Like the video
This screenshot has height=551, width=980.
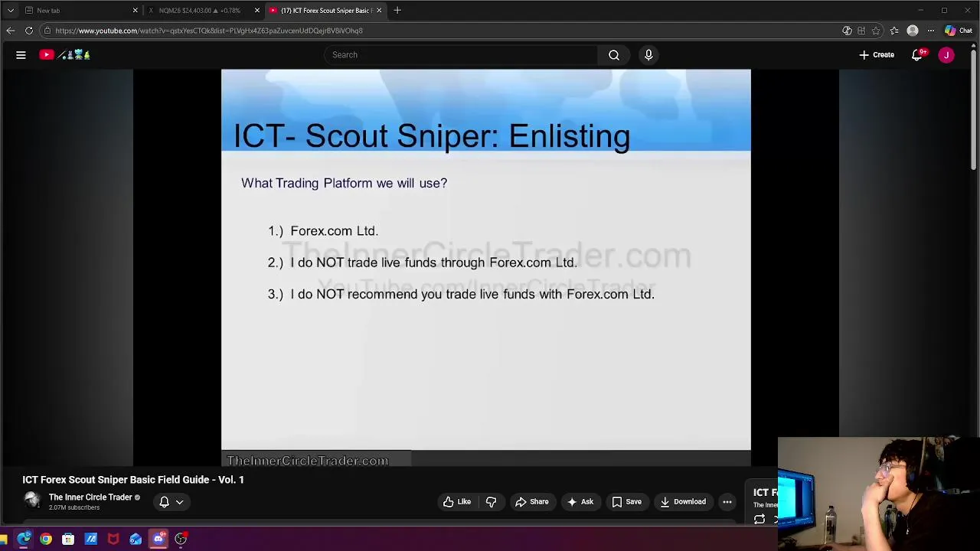click(457, 502)
